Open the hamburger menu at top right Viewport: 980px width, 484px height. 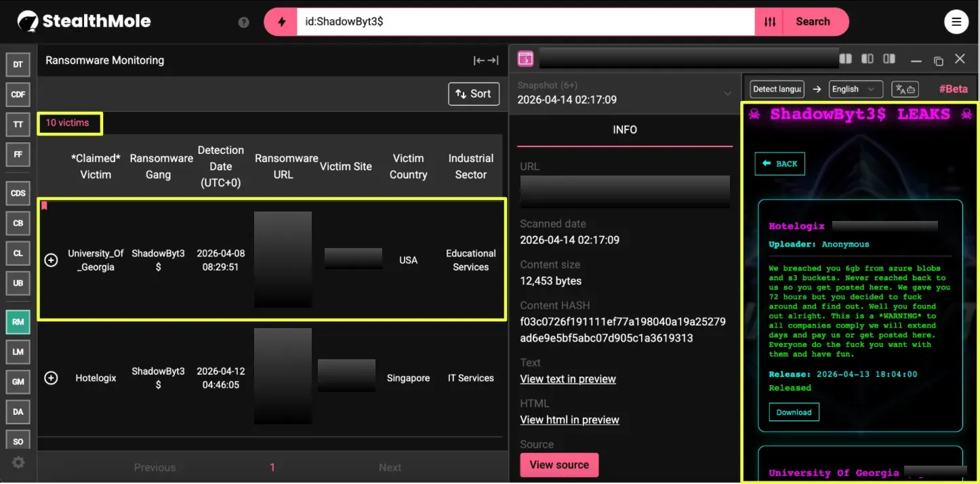point(956,22)
